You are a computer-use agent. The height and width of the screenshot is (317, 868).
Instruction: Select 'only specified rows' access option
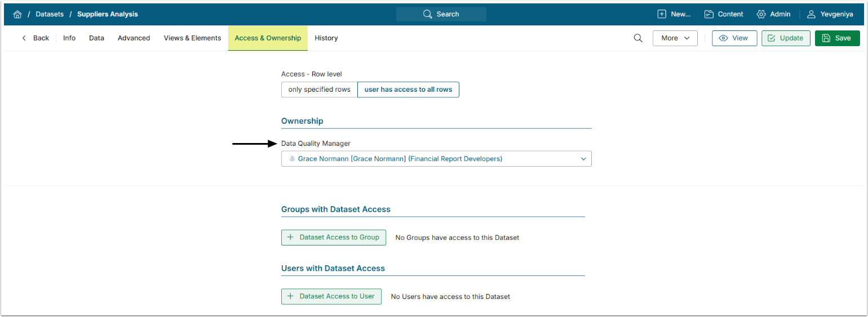319,90
